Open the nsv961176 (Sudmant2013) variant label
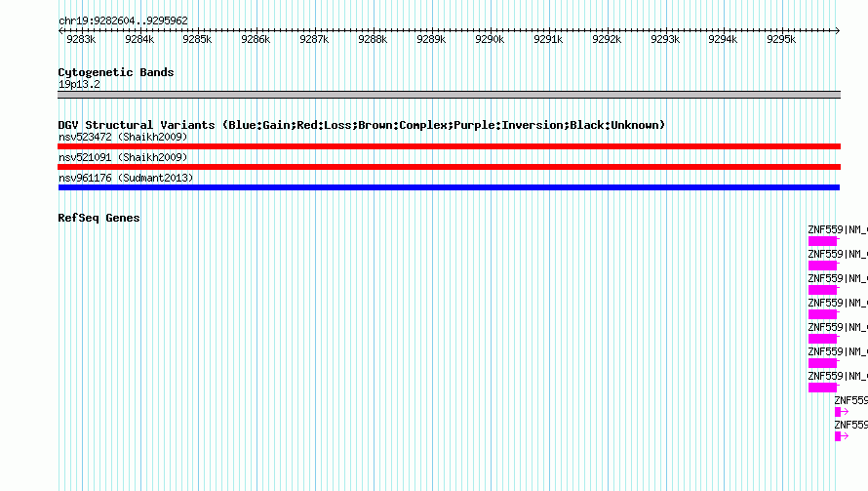The width and height of the screenshot is (868, 491). click(126, 178)
